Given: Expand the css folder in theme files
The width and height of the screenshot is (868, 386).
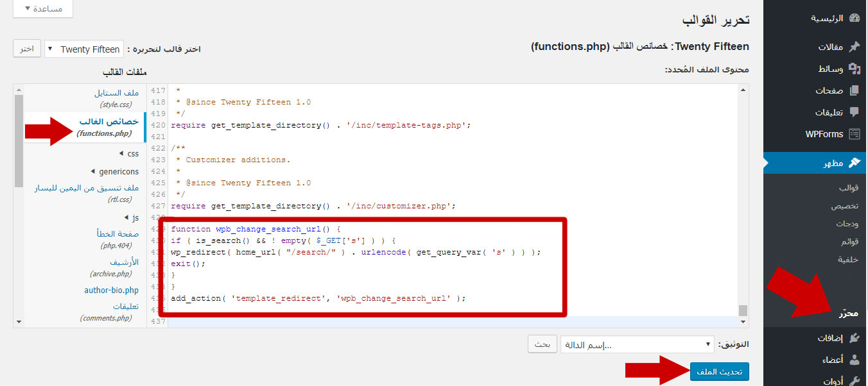Looking at the screenshot, I should [x=130, y=154].
